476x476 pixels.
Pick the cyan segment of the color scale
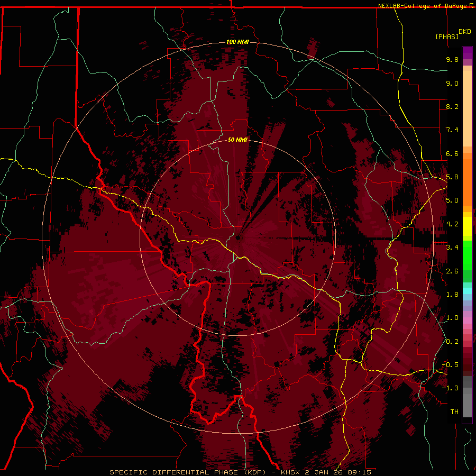(x=467, y=291)
